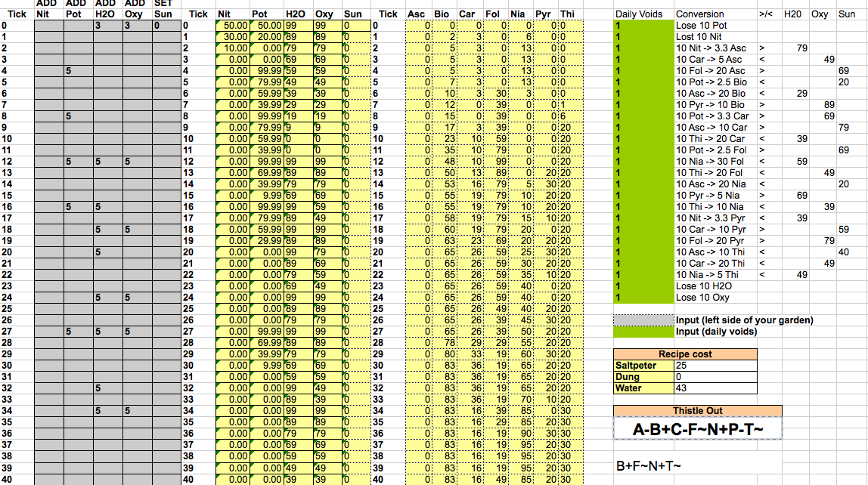Select the 10 Car -> 5 Asc cell

(x=715, y=59)
